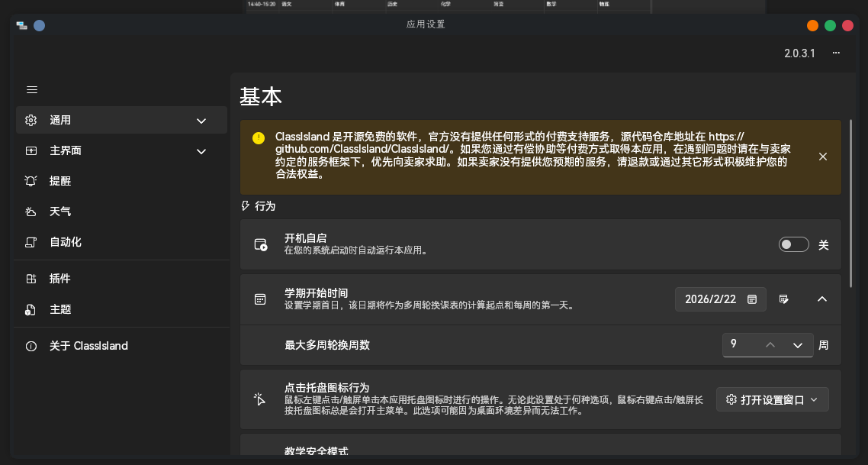Viewport: 868px width, 465px height.
Task: Click the 天气 weather icon
Action: [31, 212]
